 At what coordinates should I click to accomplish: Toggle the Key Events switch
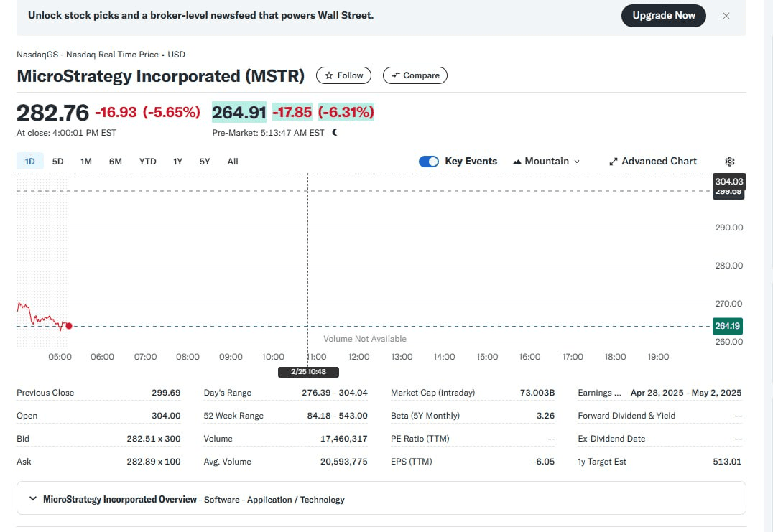(x=428, y=162)
